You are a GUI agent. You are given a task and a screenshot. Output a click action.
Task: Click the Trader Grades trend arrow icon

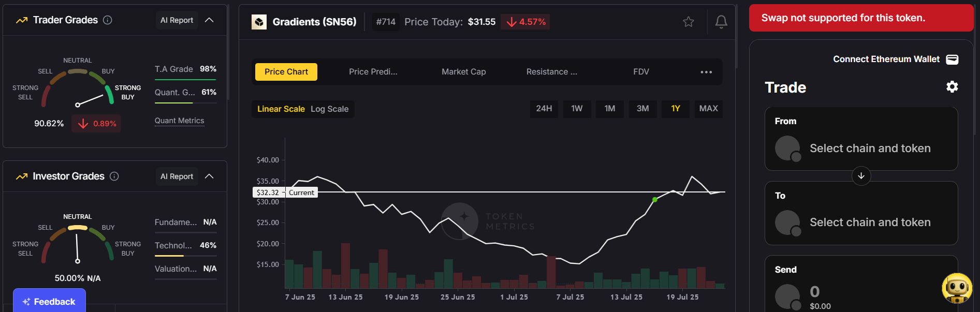(22, 20)
